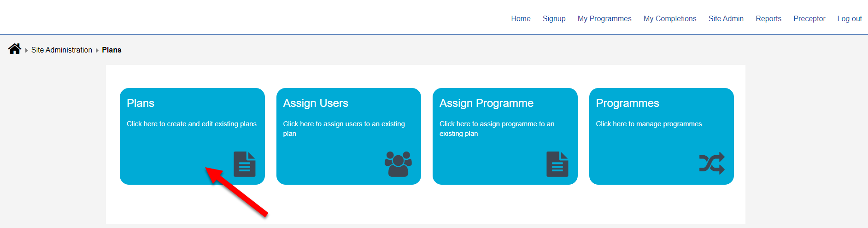Select My Completions from top menu
This screenshot has height=228, width=868.
(x=670, y=18)
